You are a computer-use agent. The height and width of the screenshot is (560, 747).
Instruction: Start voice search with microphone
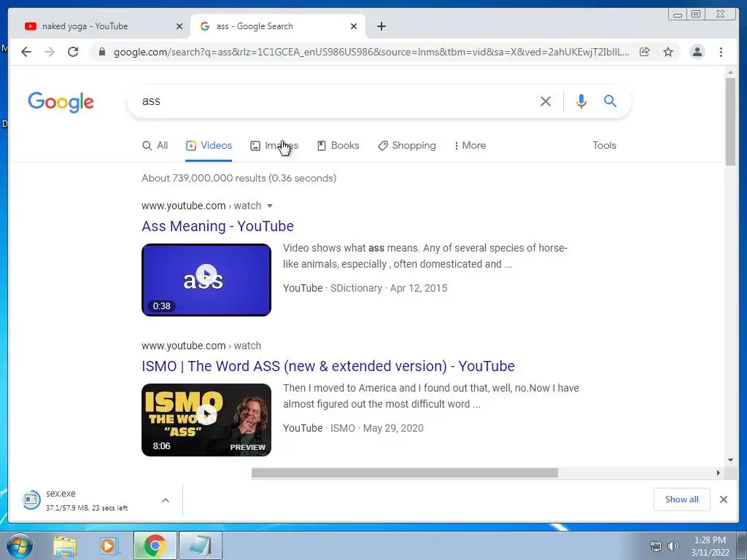[x=581, y=101]
